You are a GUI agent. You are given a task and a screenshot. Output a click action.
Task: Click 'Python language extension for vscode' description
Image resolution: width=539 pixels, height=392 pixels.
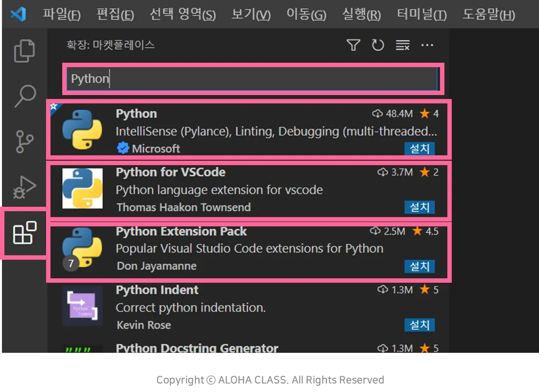click(219, 190)
